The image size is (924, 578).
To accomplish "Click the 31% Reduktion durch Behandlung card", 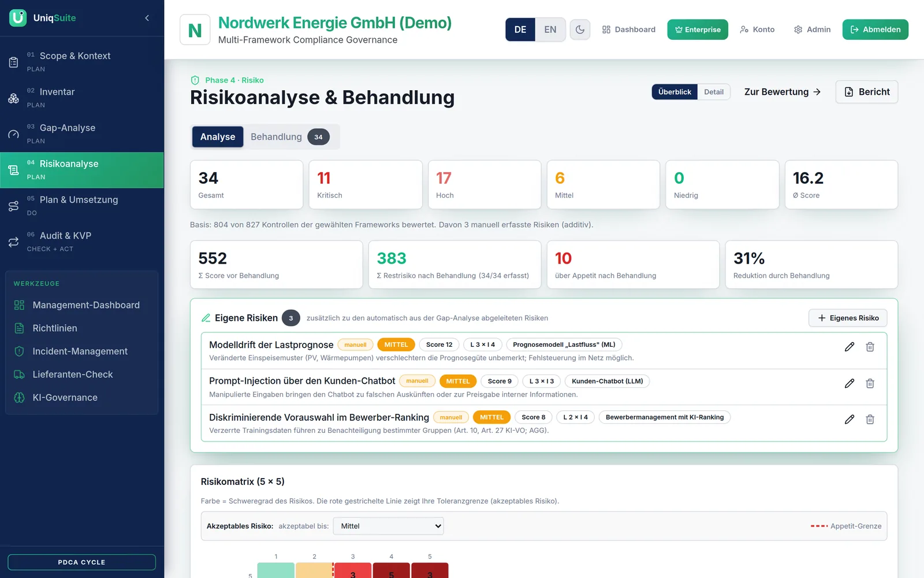I will tap(811, 265).
